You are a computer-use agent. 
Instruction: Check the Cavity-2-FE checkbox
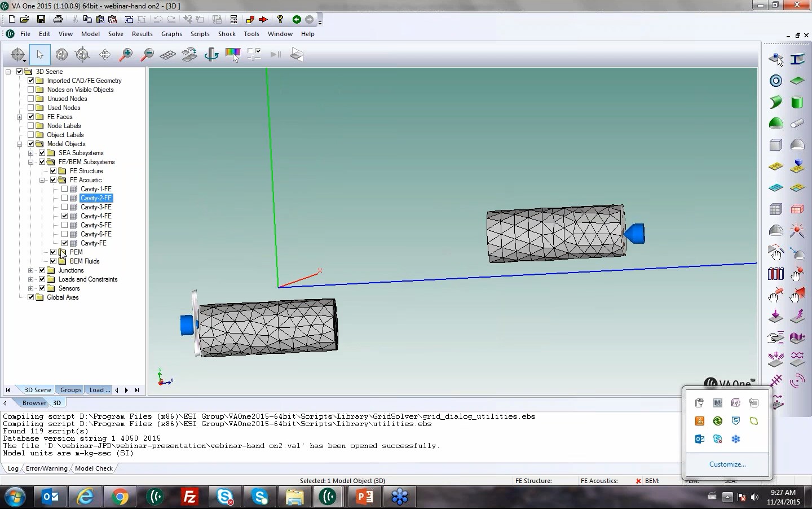[64, 198]
